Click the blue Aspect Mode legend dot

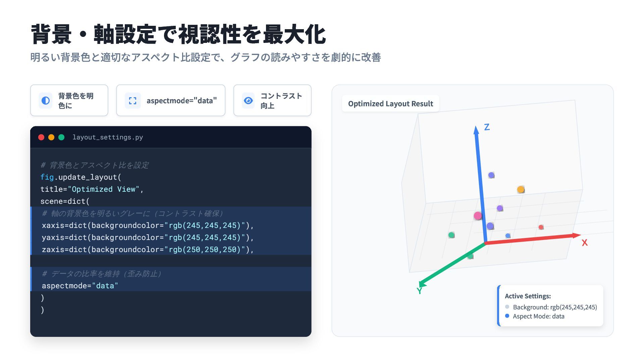click(x=507, y=316)
